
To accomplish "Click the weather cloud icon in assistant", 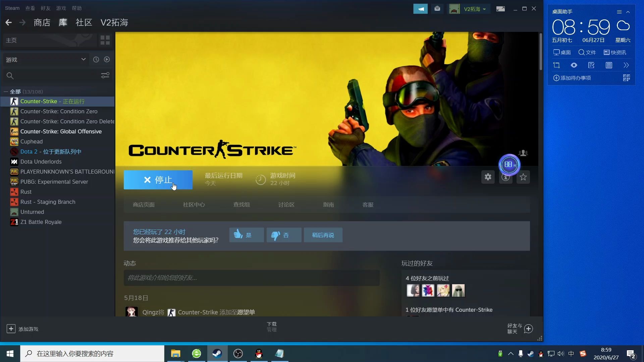I will (623, 26).
